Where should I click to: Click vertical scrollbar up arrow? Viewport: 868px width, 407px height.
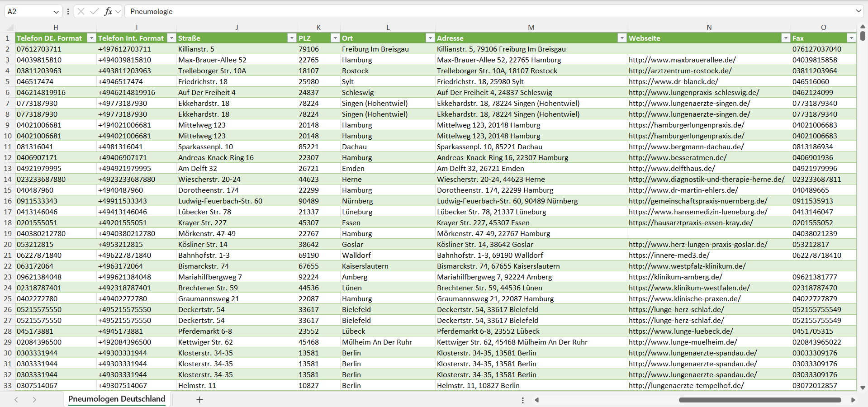click(x=863, y=27)
